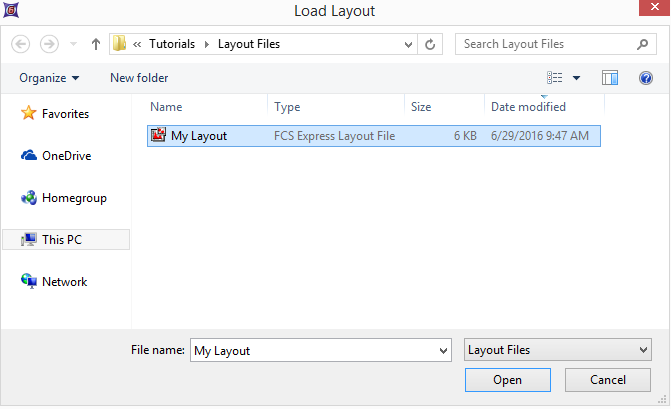
Task: Click the Back navigation arrow
Action: pos(21,44)
